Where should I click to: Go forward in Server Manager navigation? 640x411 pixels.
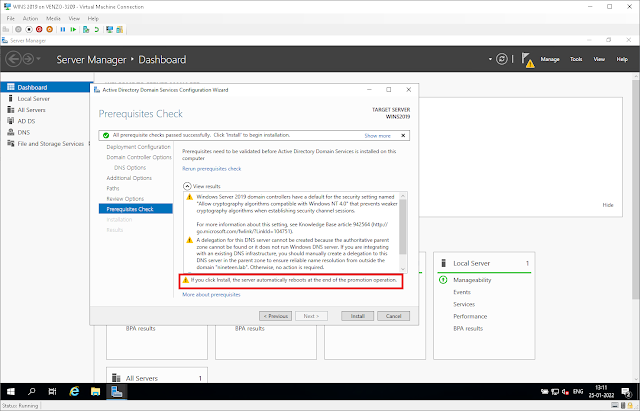pos(28,59)
